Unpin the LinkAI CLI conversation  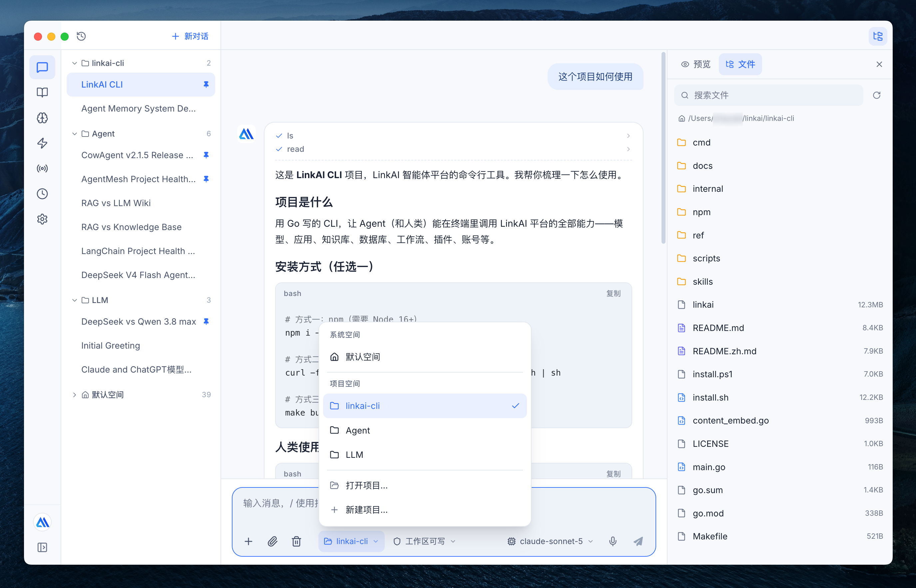tap(206, 84)
